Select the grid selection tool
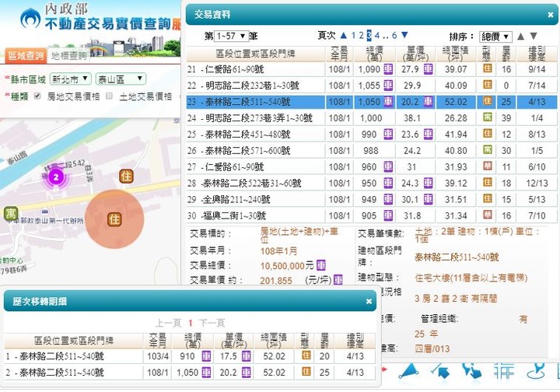 pyautogui.click(x=504, y=371)
